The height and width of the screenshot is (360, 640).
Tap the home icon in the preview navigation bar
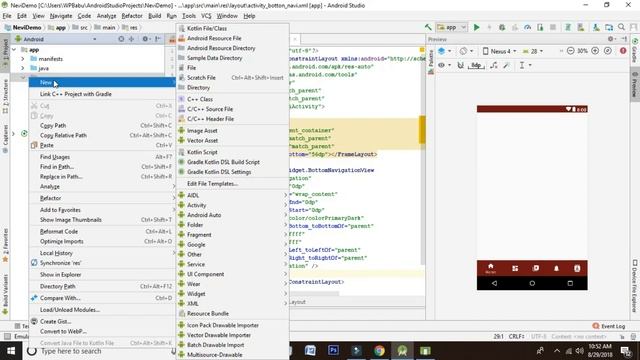491,268
